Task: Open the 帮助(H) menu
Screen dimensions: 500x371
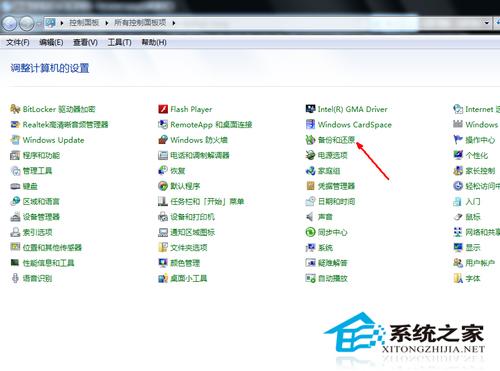Action: point(154,42)
